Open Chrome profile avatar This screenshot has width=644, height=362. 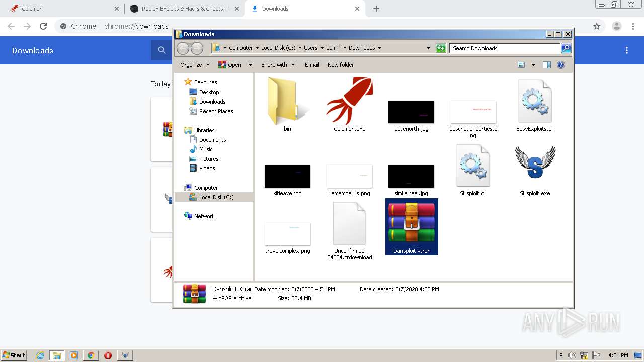click(x=617, y=26)
